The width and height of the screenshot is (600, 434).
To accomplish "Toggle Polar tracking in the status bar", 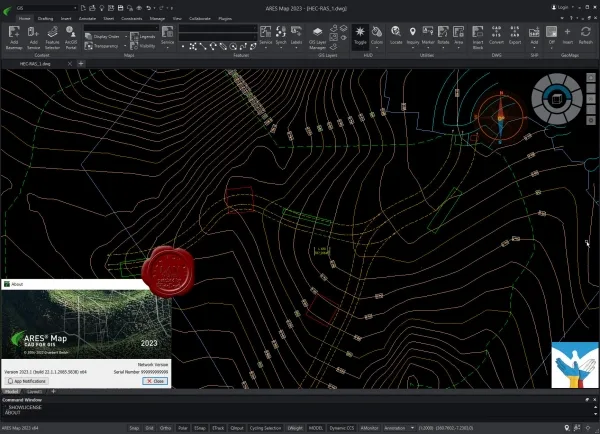I will pos(183,428).
